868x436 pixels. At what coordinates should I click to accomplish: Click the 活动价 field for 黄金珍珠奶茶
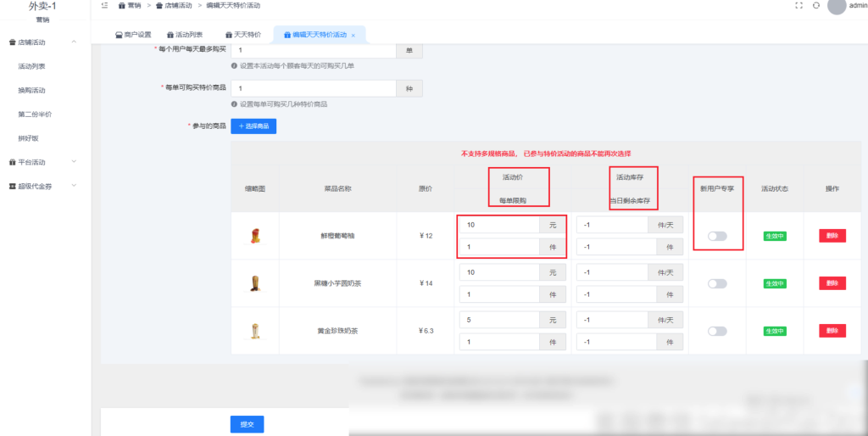498,321
